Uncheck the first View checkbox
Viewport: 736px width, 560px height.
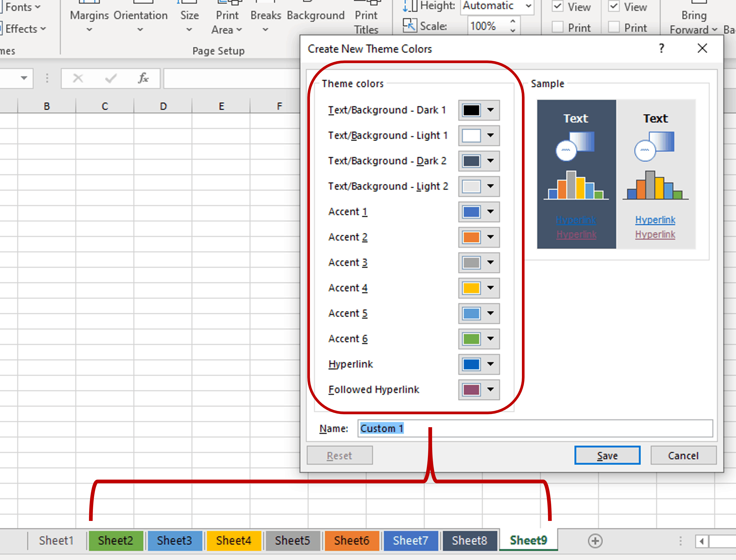point(558,7)
